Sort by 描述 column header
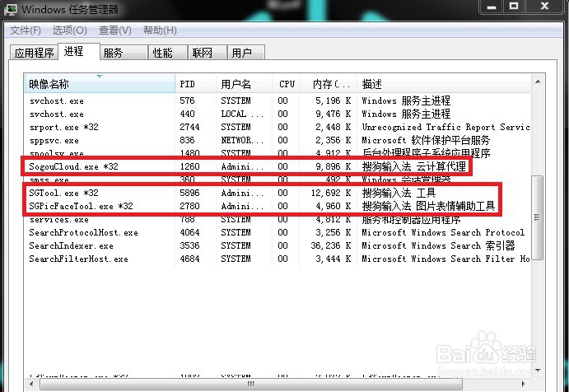Image resolution: width=569 pixels, height=392 pixels. pos(444,84)
